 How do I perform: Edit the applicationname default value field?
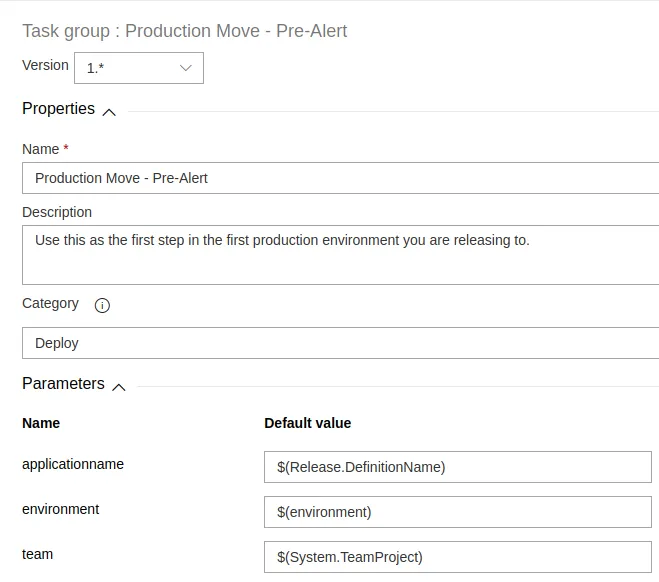(457, 466)
